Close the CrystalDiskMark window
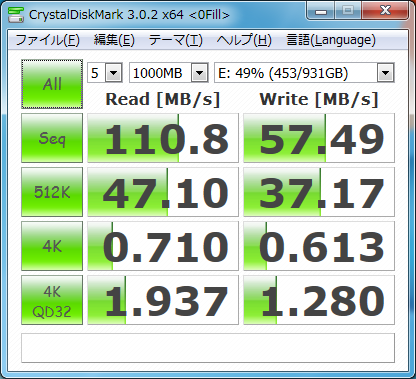The image size is (416, 379). [x=385, y=11]
